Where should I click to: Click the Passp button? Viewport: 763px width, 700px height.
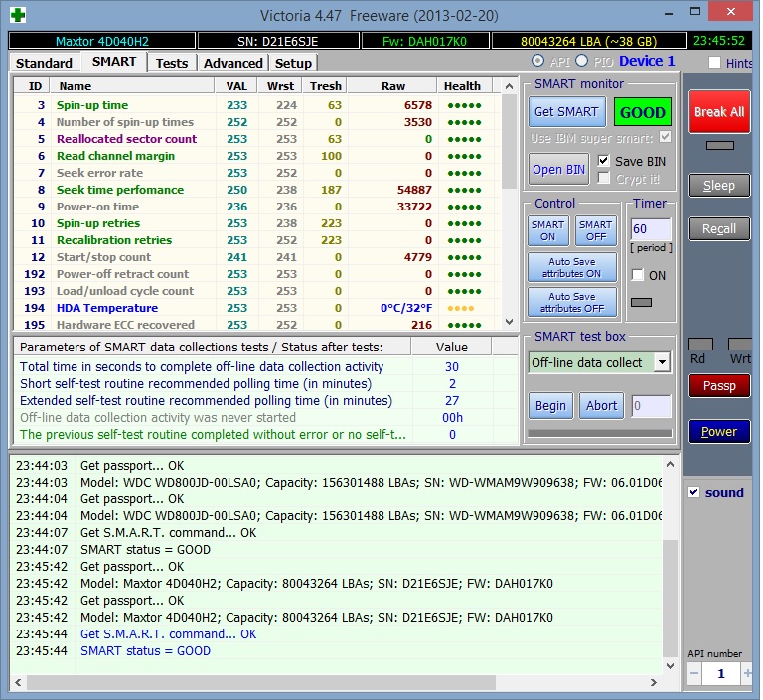[719, 385]
